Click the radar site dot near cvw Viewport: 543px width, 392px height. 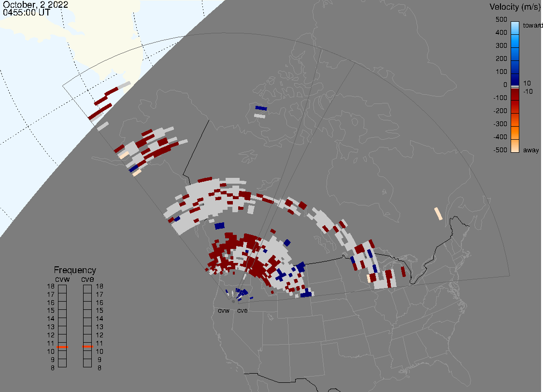point(233,302)
